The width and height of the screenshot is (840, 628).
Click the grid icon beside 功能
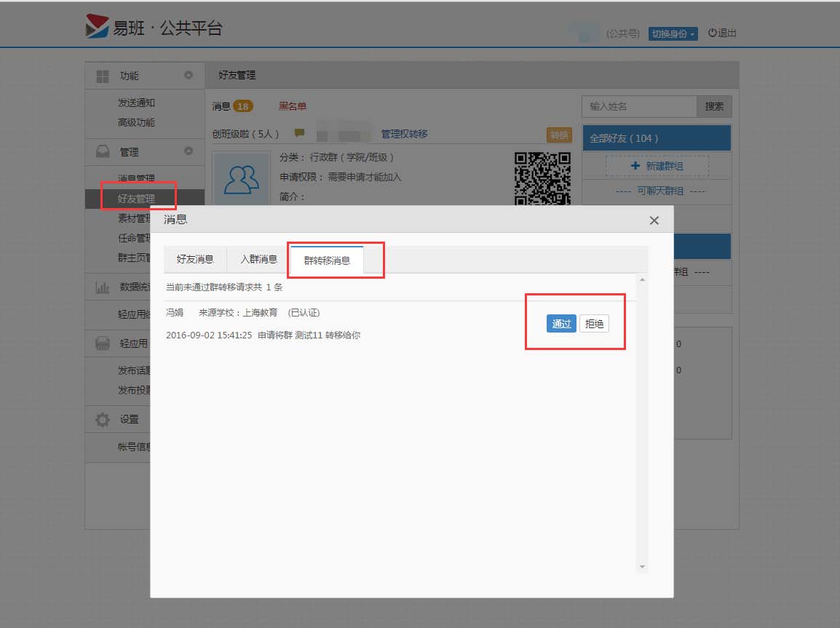[103, 76]
